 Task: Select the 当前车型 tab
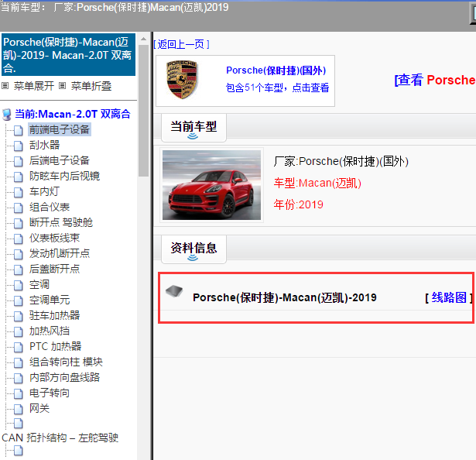coord(193,128)
